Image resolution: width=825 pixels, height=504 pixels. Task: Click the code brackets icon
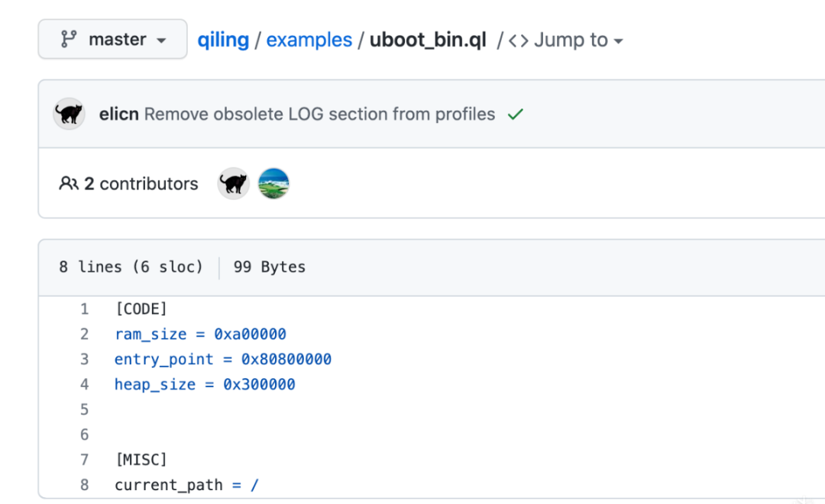(x=519, y=40)
